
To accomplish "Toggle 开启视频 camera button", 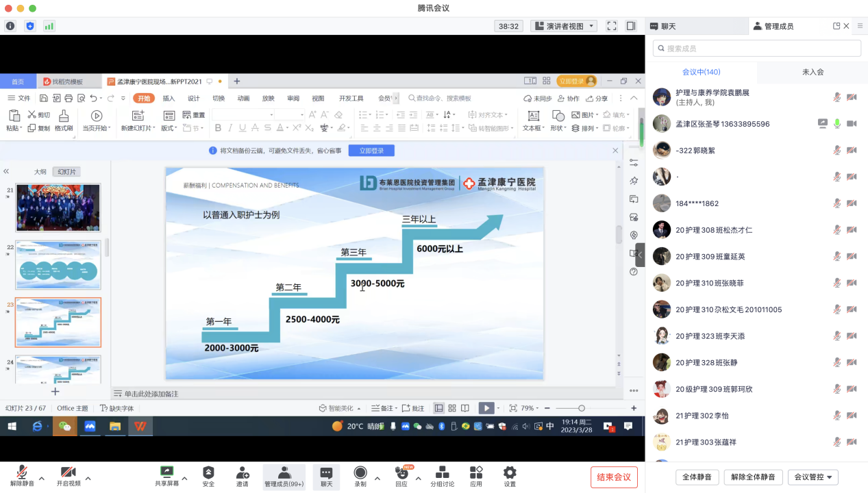I will [69, 472].
